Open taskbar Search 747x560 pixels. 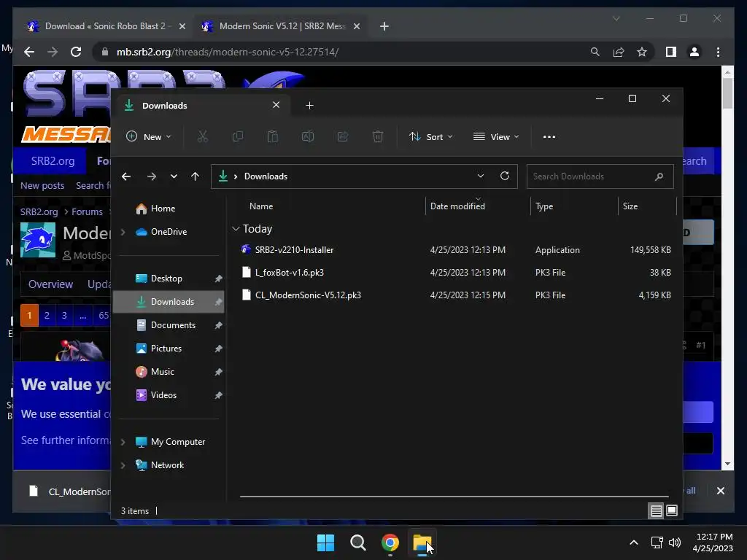point(357,542)
